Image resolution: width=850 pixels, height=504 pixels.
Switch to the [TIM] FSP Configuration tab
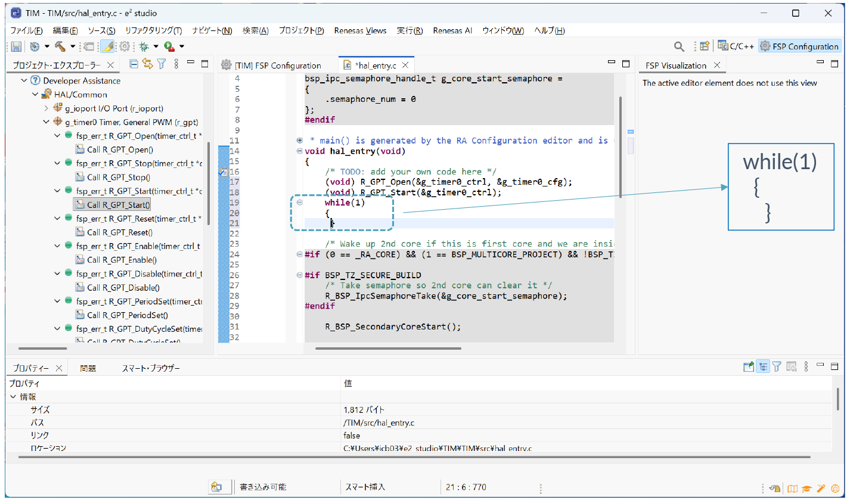point(278,66)
